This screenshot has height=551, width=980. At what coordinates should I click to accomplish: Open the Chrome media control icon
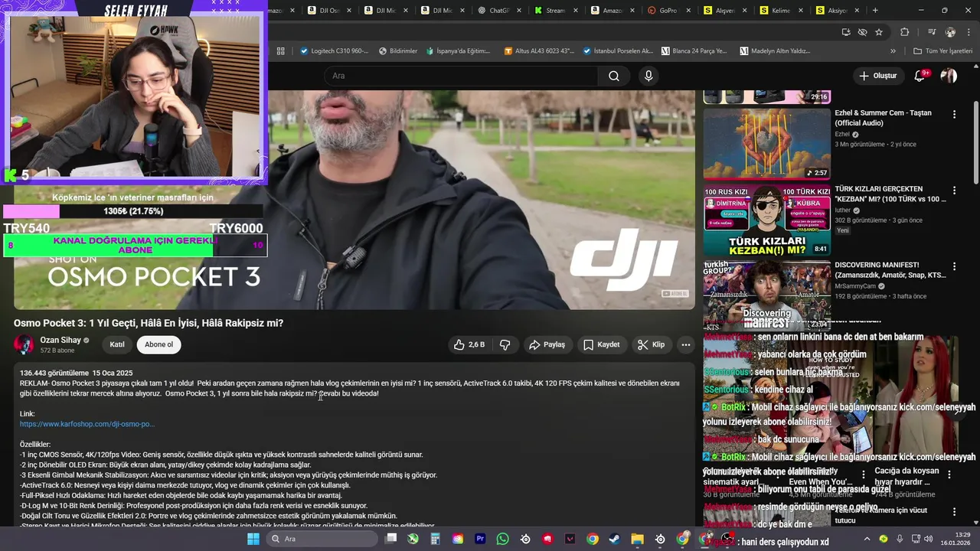932,32
